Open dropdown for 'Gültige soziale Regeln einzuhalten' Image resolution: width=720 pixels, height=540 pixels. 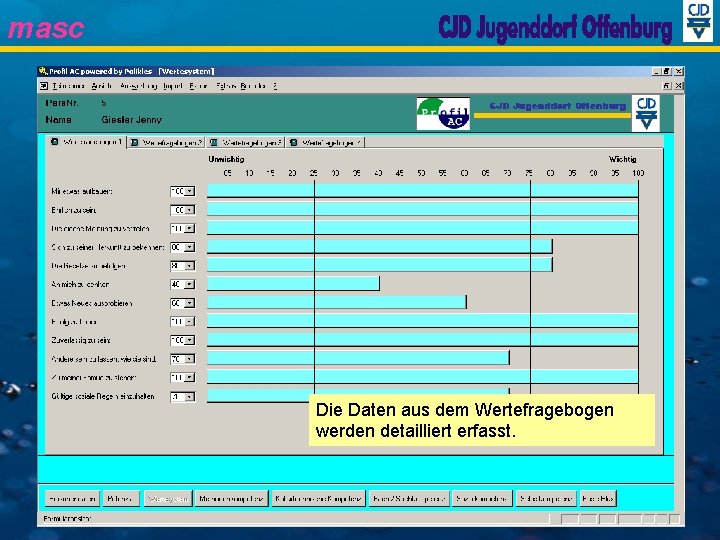[x=190, y=397]
